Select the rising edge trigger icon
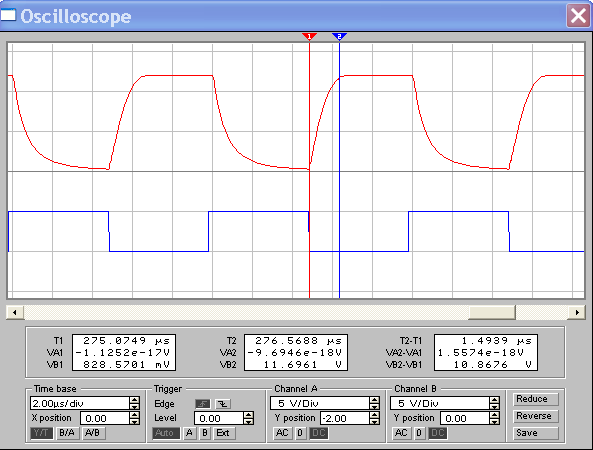This screenshot has height=450, width=593. tap(203, 404)
